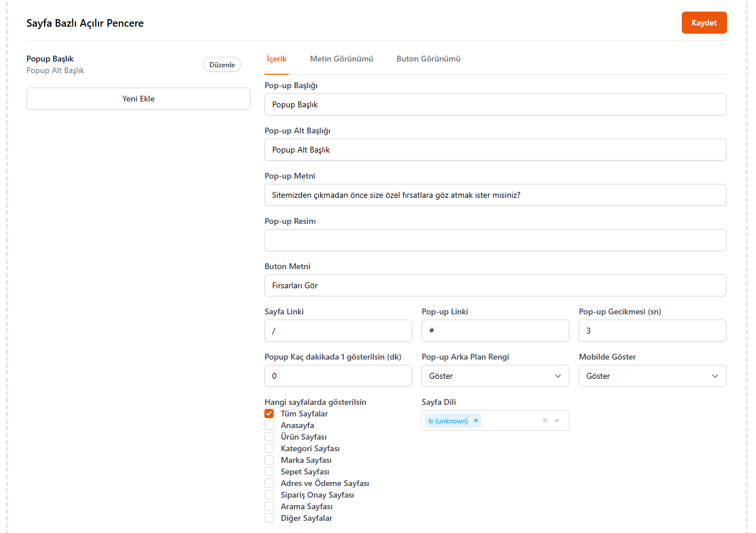Add a new popup with Yeni Ekle
756x533 pixels.
(139, 99)
